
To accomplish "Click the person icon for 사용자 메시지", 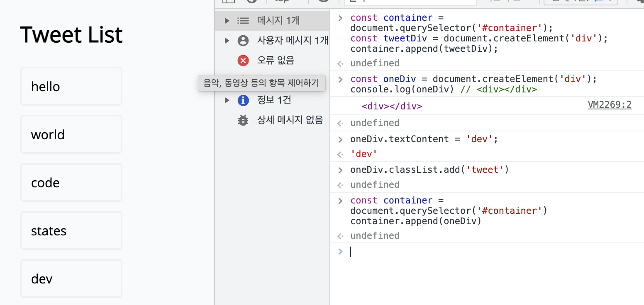I will [x=243, y=40].
